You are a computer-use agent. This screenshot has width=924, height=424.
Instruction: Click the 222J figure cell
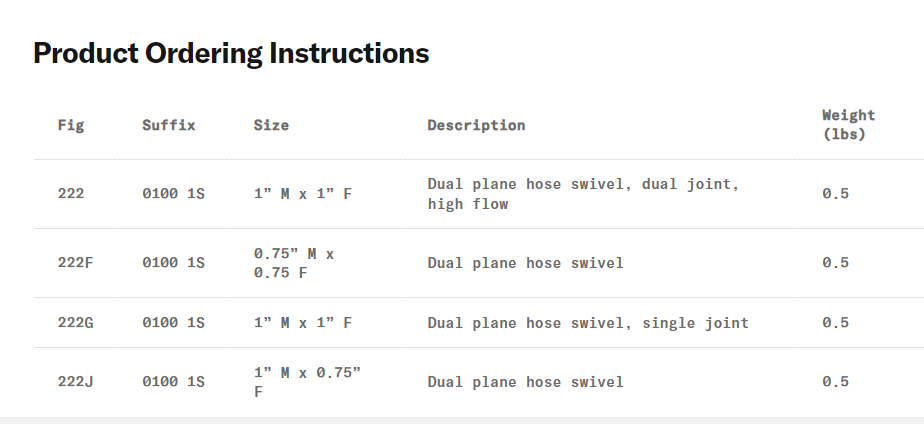point(75,381)
